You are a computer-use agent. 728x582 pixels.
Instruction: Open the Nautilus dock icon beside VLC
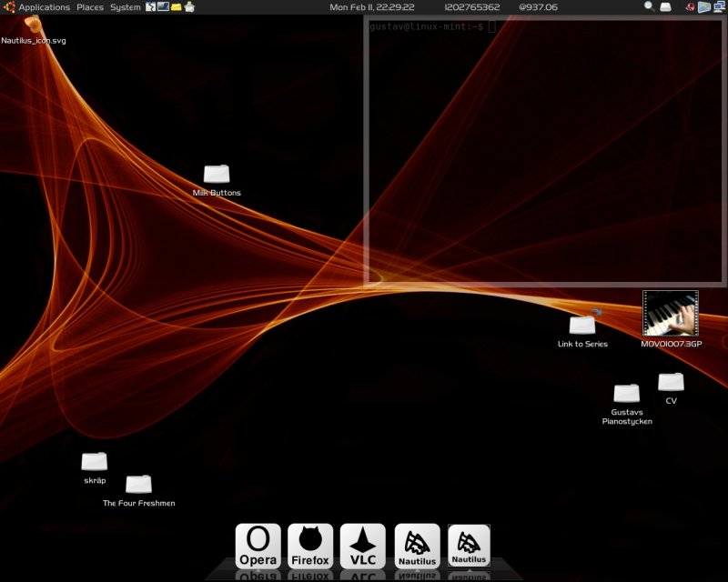(417, 547)
